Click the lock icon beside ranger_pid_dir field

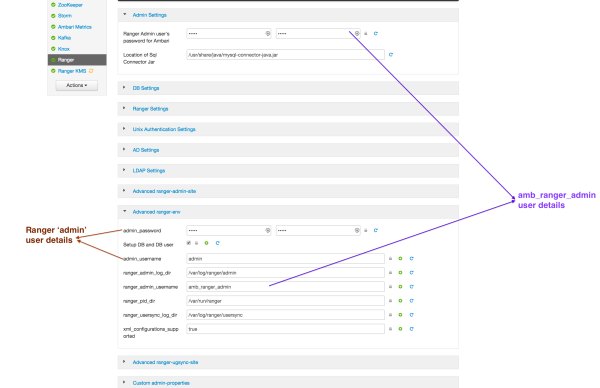point(390,301)
